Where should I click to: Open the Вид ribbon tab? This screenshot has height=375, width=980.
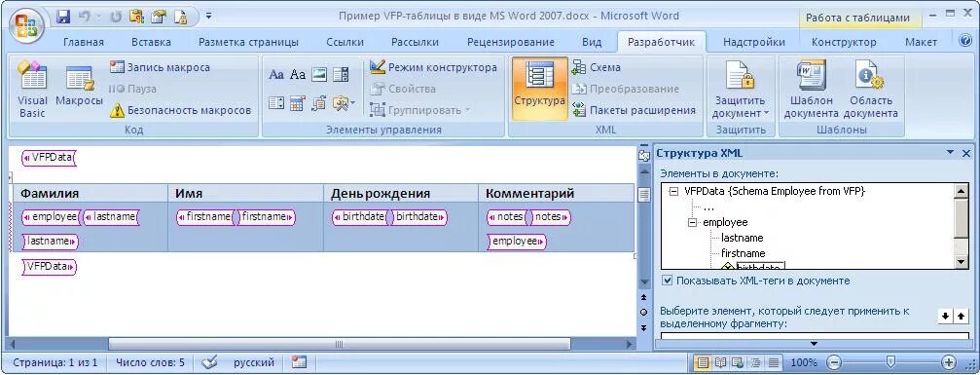(592, 43)
